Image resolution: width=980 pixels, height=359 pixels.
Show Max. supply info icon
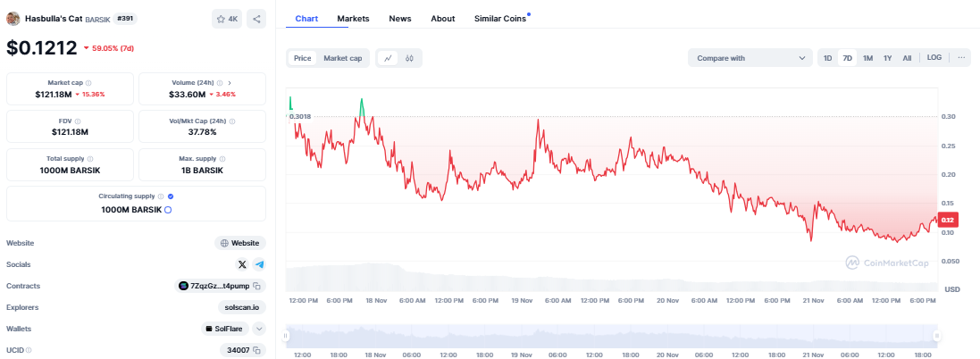pos(222,159)
